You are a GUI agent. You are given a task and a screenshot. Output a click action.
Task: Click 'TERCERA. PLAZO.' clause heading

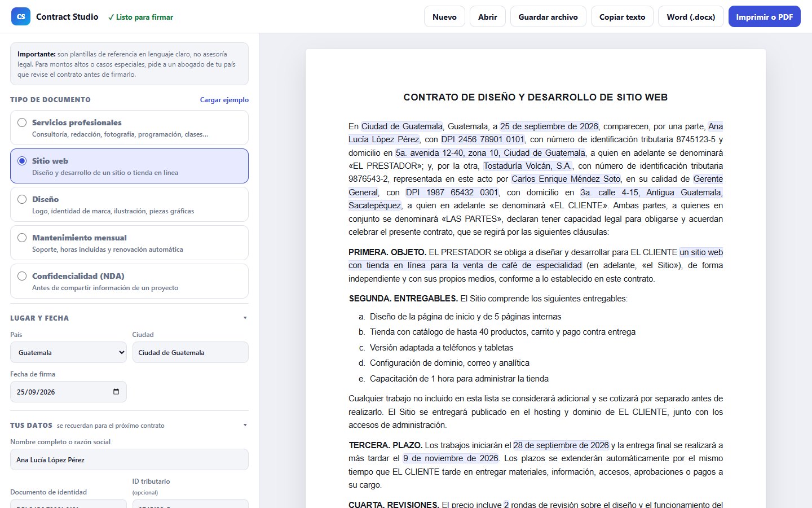pyautogui.click(x=386, y=445)
